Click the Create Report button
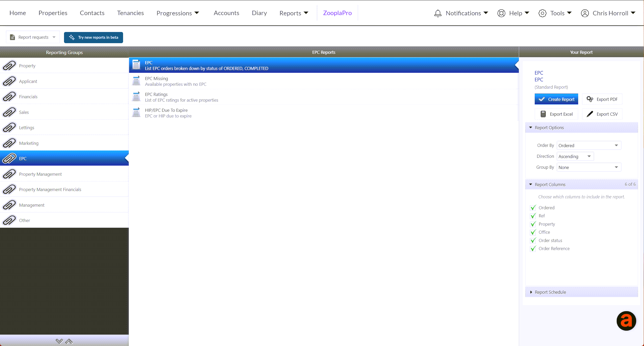 point(556,99)
